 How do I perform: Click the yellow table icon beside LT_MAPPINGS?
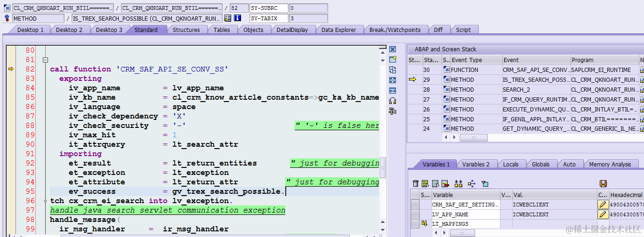pos(425,224)
